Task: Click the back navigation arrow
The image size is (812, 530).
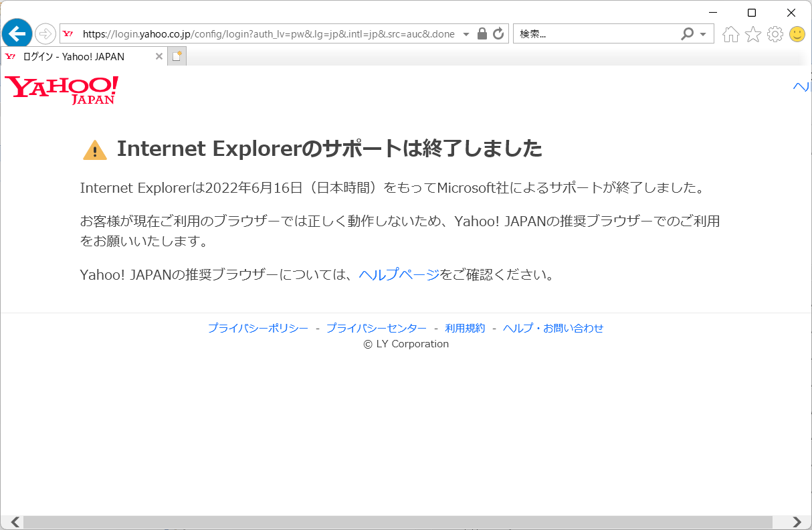Action: 17,33
